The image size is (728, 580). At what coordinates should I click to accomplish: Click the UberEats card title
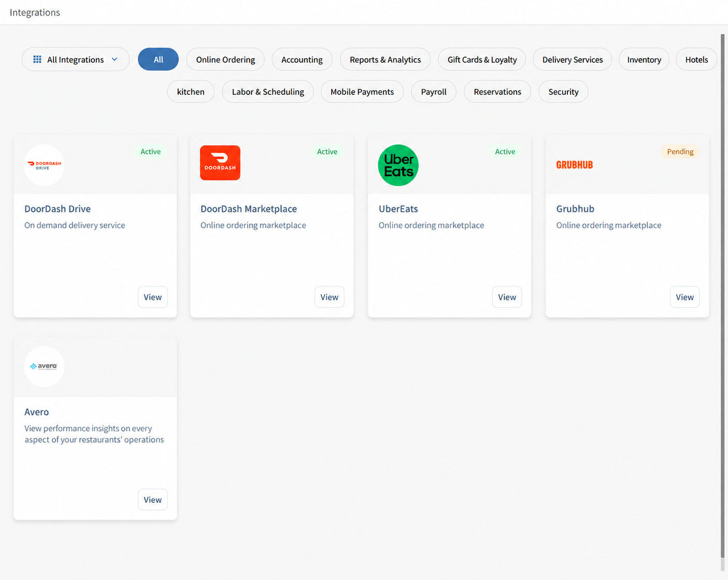(398, 209)
